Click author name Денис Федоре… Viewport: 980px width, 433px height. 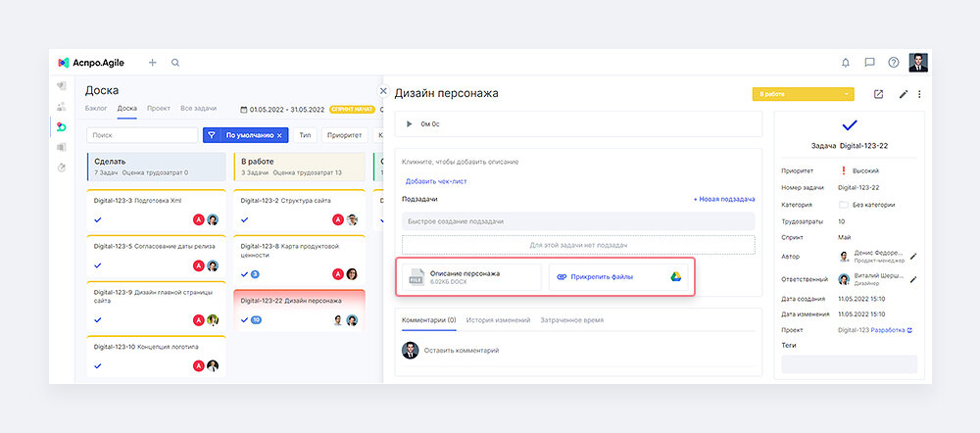tap(879, 253)
